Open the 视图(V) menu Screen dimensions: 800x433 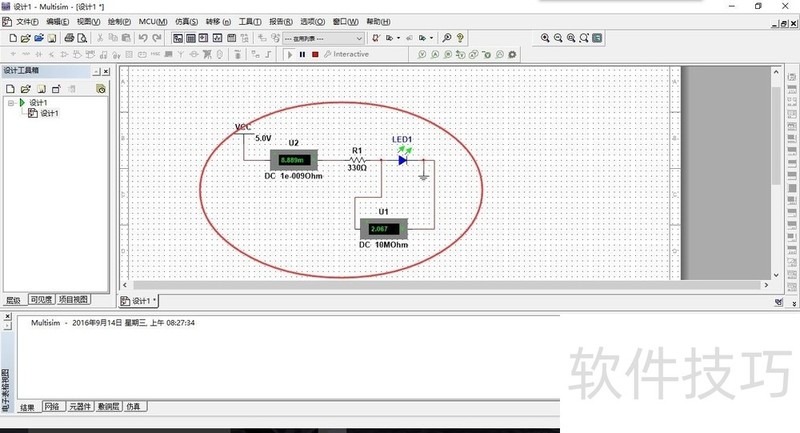pyautogui.click(x=88, y=22)
